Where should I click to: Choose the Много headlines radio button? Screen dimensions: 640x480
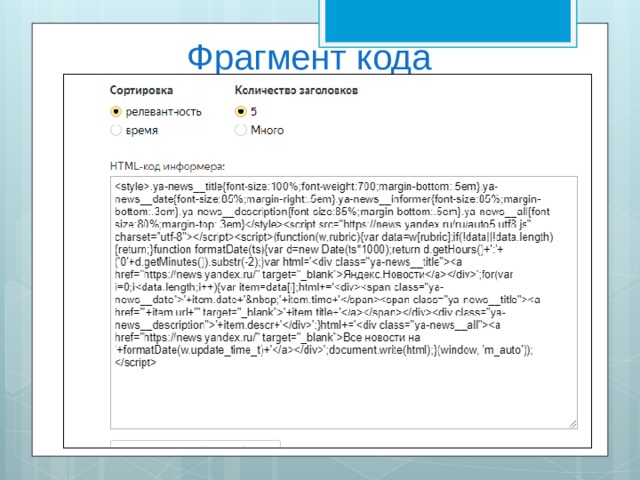240,130
